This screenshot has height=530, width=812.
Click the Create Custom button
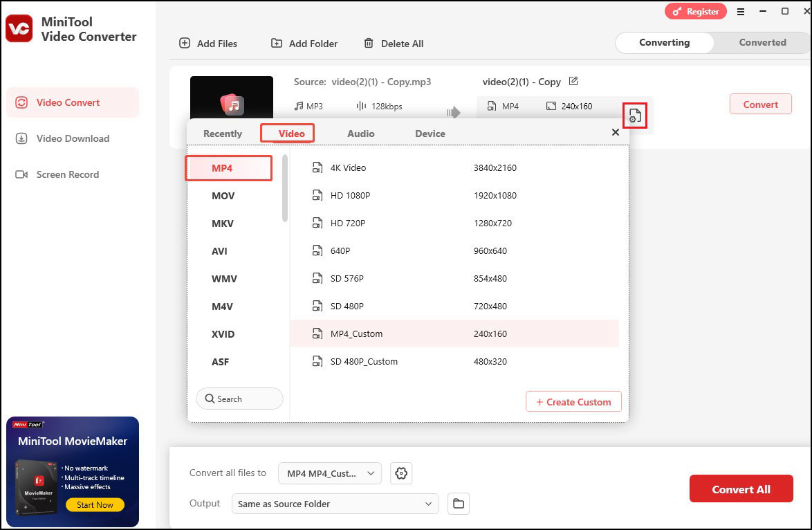573,401
